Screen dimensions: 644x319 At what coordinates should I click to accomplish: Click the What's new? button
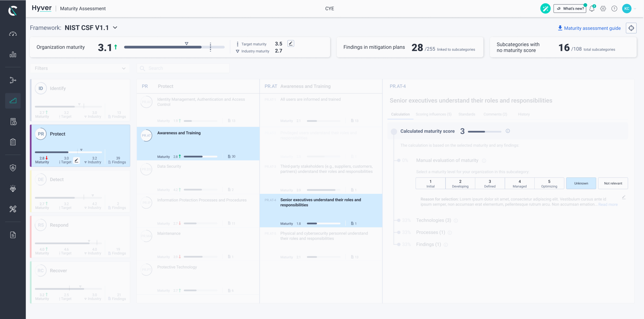coord(570,9)
